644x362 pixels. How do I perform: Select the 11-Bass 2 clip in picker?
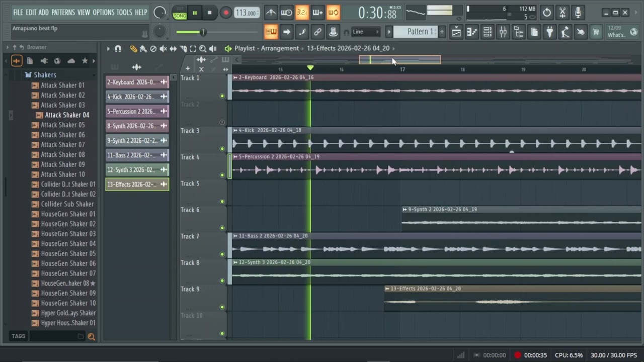[x=132, y=155]
